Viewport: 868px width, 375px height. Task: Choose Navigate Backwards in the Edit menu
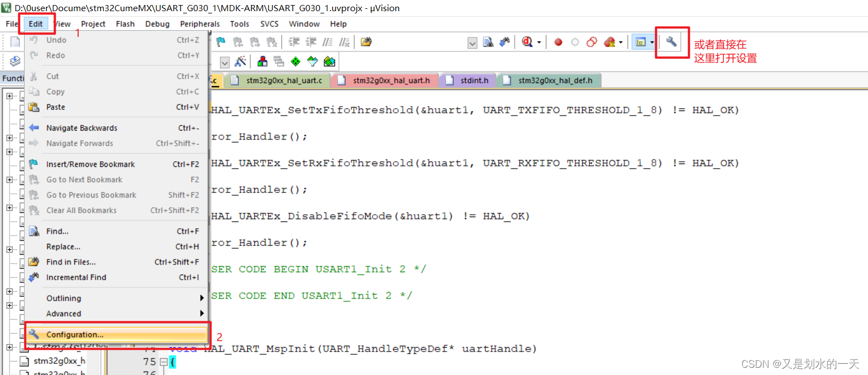[x=117, y=128]
